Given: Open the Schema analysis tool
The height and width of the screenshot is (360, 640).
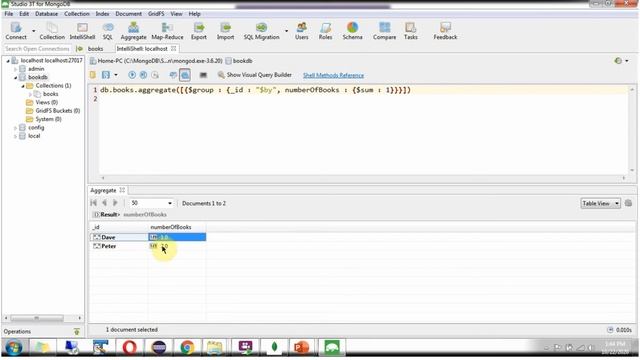Looking at the screenshot, I should point(352,31).
